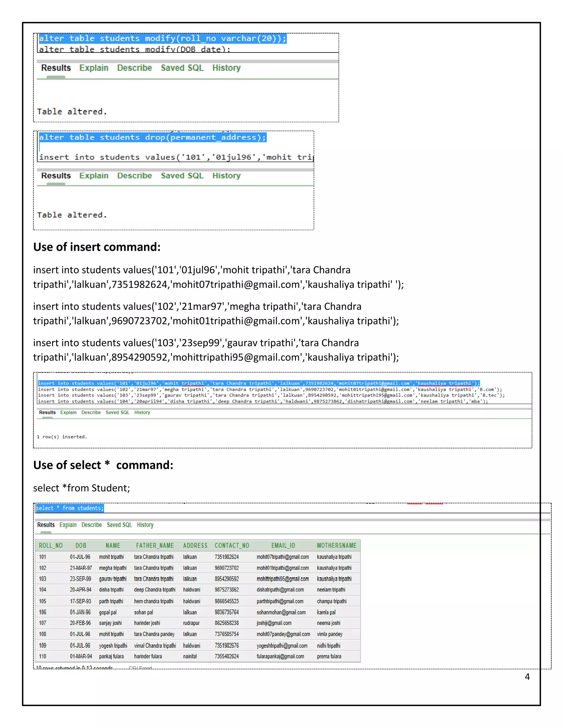Viewport: 563px width, 728px height.
Task: Click the DOB column header
Action: point(81,545)
